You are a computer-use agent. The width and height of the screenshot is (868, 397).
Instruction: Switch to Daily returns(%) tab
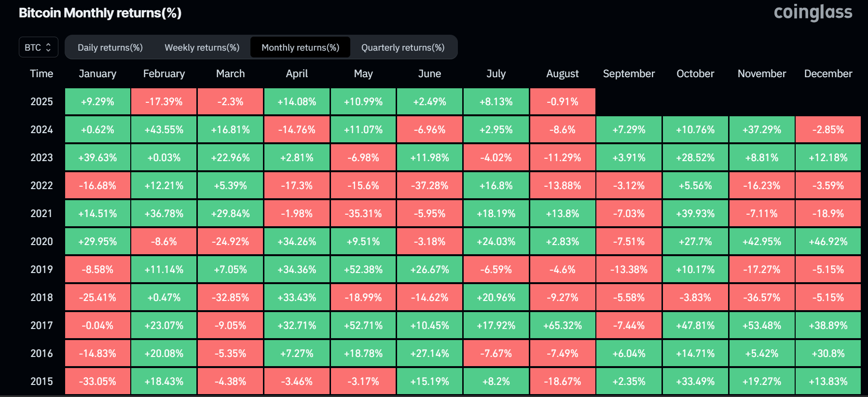coord(110,47)
